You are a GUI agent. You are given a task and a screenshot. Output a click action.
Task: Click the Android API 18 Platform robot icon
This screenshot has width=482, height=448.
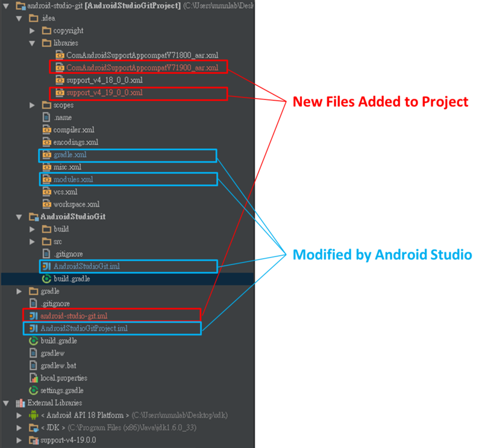pos(34,415)
